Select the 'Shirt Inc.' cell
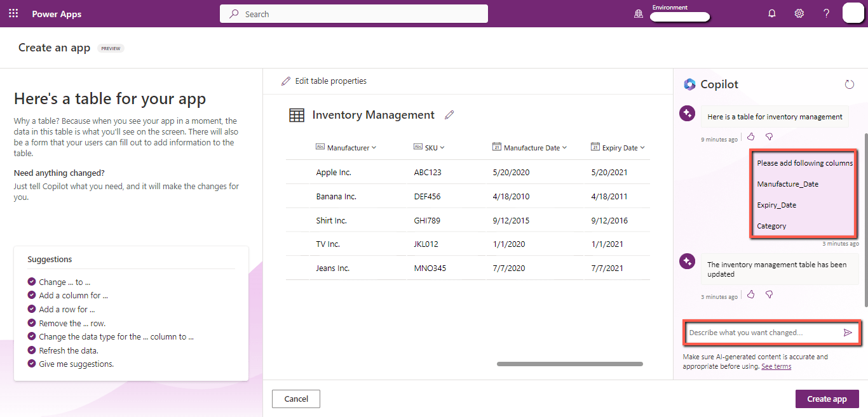 (331, 220)
